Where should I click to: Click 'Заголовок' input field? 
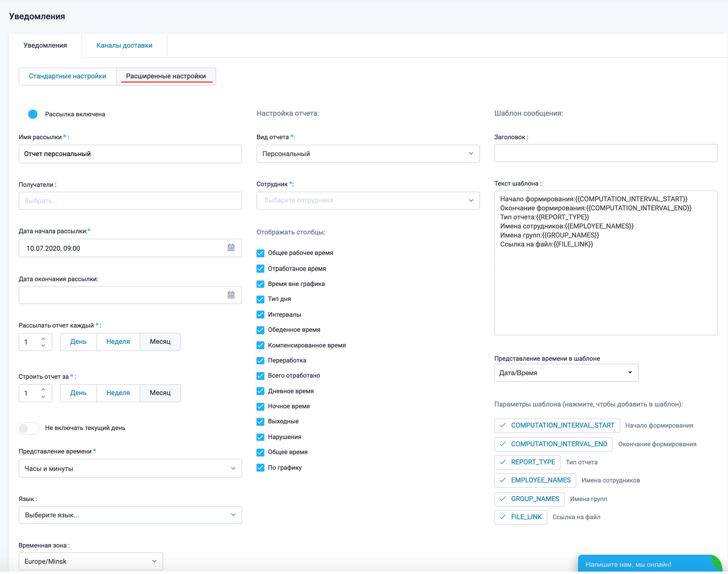pyautogui.click(x=606, y=153)
